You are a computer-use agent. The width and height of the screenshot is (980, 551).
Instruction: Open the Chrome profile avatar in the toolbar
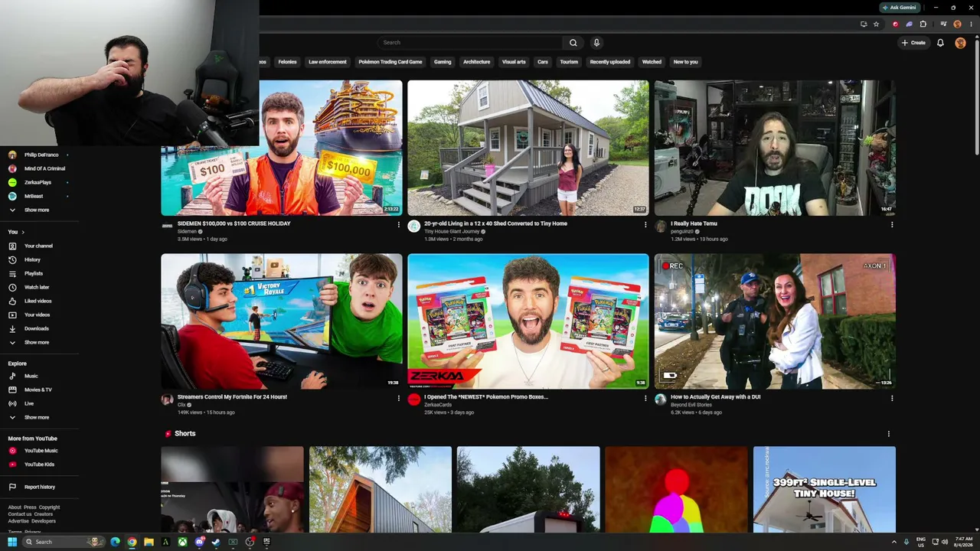click(957, 24)
